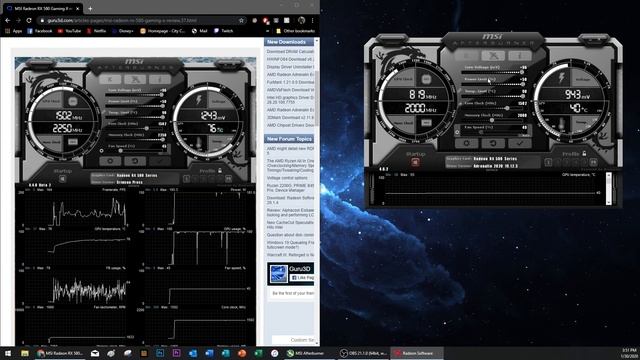640x360 pixels.
Task: Click the Guru3D Like Page button
Action: click(x=302, y=278)
